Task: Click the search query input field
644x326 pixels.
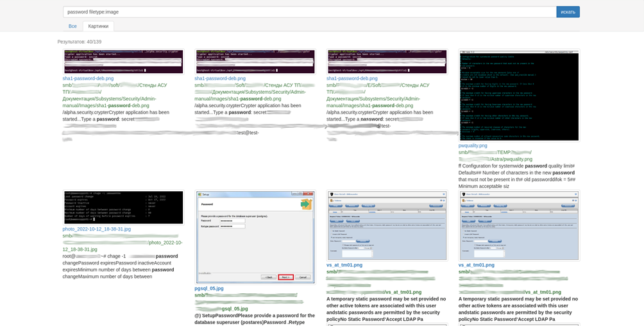Action: tap(309, 12)
